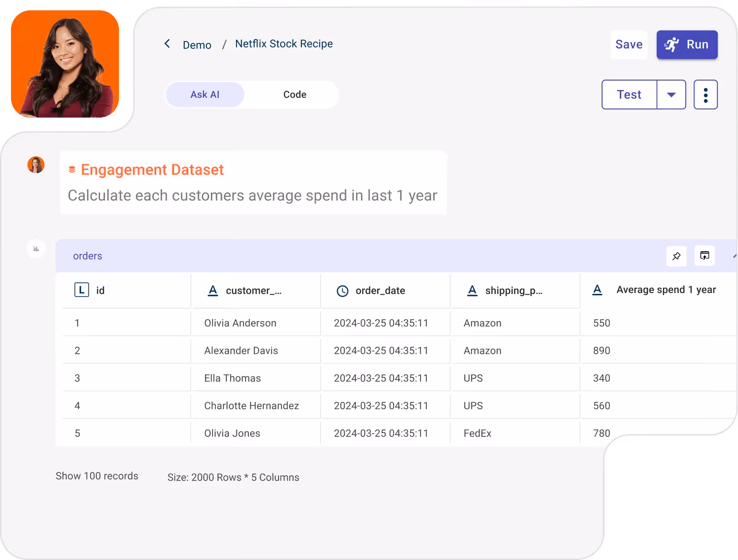Click the prompt text about average spend
This screenshot has width=738, height=560.
click(x=252, y=196)
